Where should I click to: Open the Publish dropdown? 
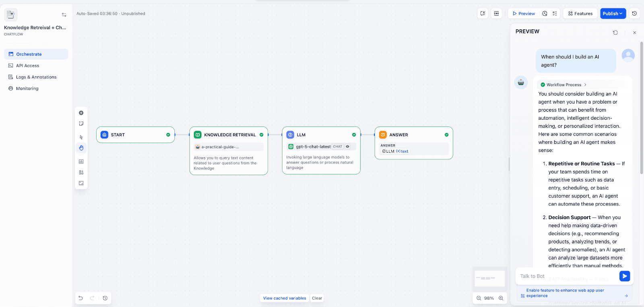[x=613, y=13]
